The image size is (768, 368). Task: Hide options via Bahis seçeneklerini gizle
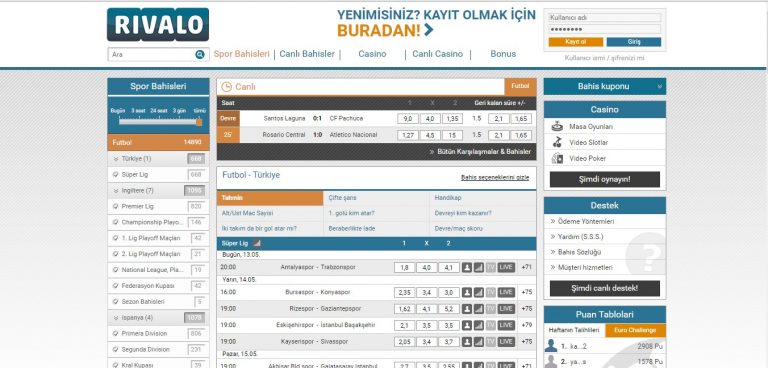point(495,177)
